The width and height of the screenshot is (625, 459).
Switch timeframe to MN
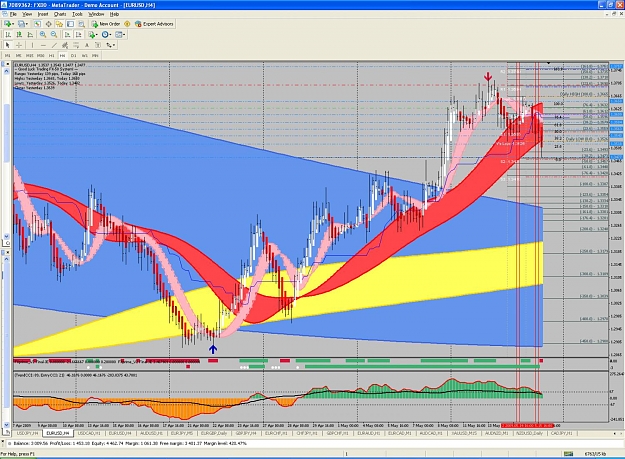[x=95, y=56]
